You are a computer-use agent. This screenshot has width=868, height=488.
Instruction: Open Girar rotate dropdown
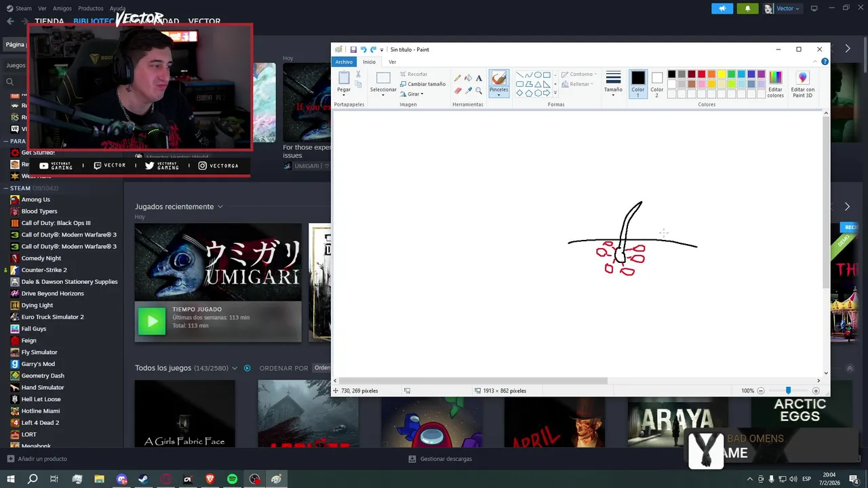414,94
